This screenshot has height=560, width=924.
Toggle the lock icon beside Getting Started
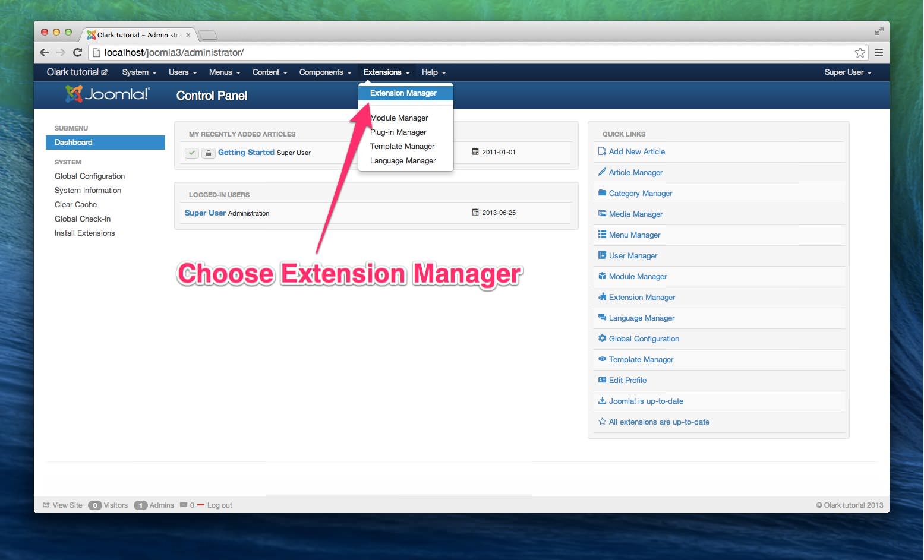pyautogui.click(x=208, y=153)
